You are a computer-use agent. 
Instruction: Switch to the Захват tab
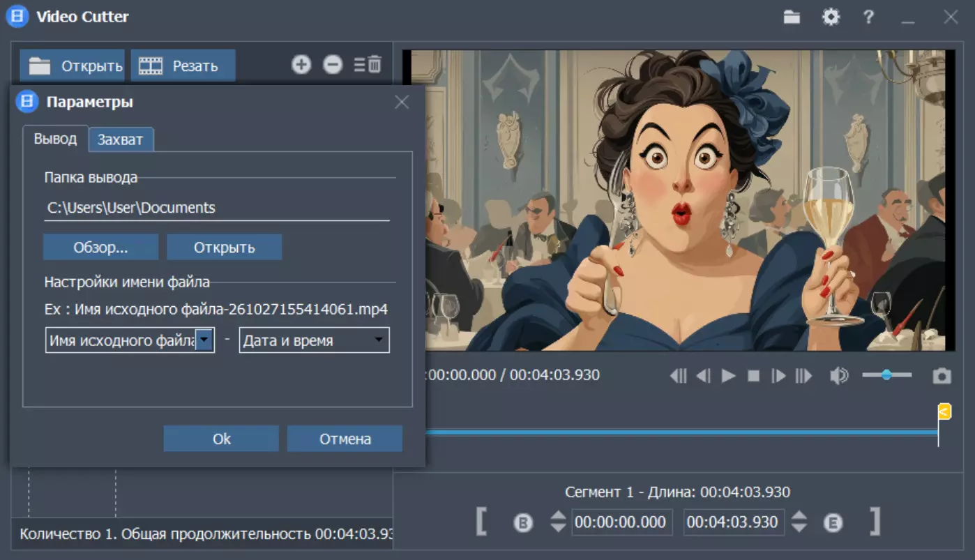coord(121,139)
